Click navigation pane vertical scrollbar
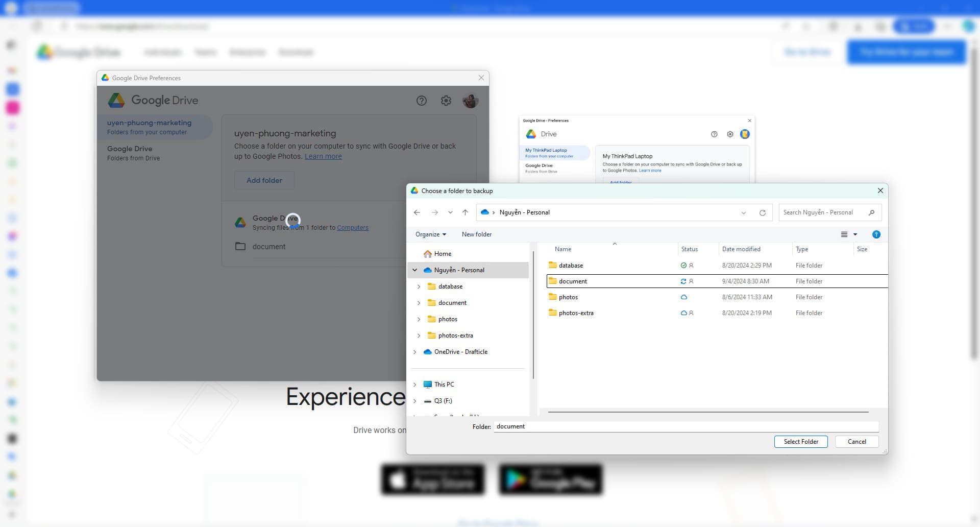 [533, 314]
